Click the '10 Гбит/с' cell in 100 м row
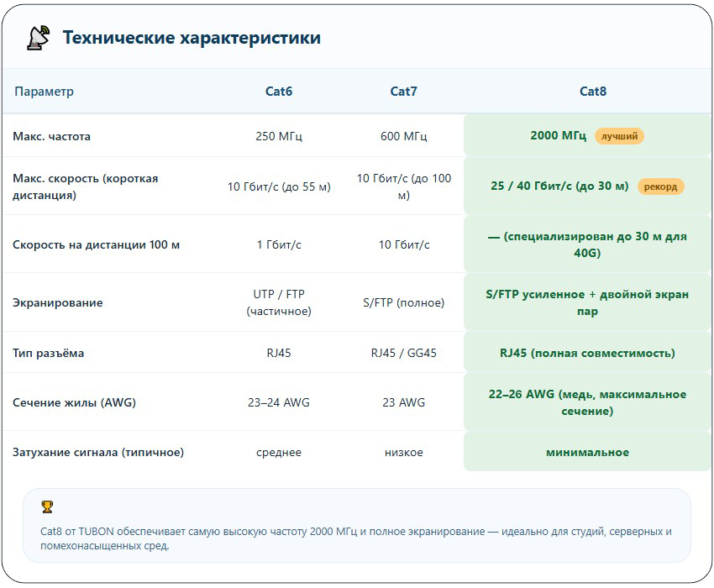This screenshot has height=588, width=714. click(403, 244)
